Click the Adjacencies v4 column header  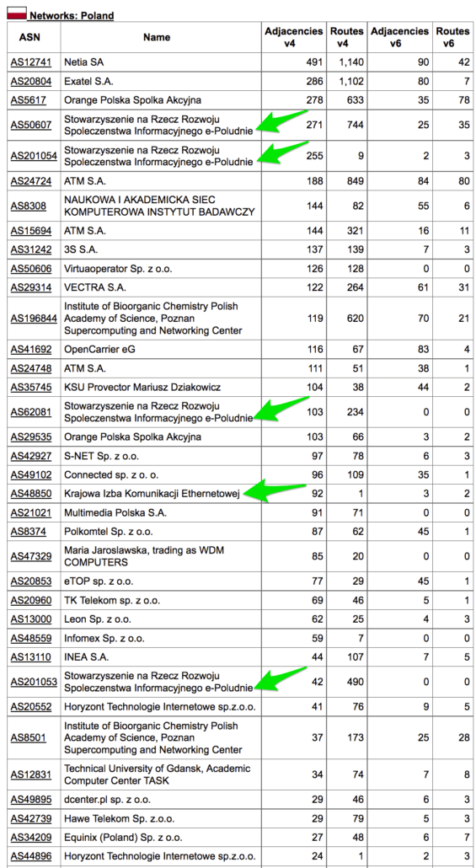coord(294,37)
